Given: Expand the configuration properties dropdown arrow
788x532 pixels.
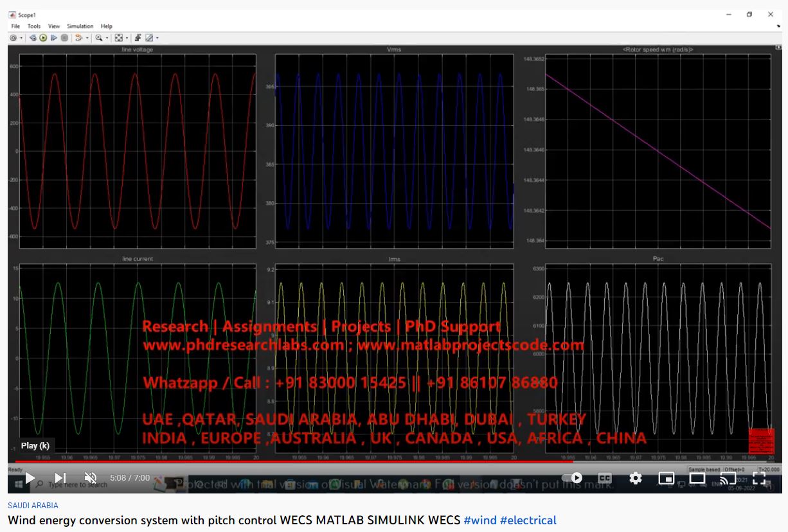Looking at the screenshot, I should tap(21, 39).
